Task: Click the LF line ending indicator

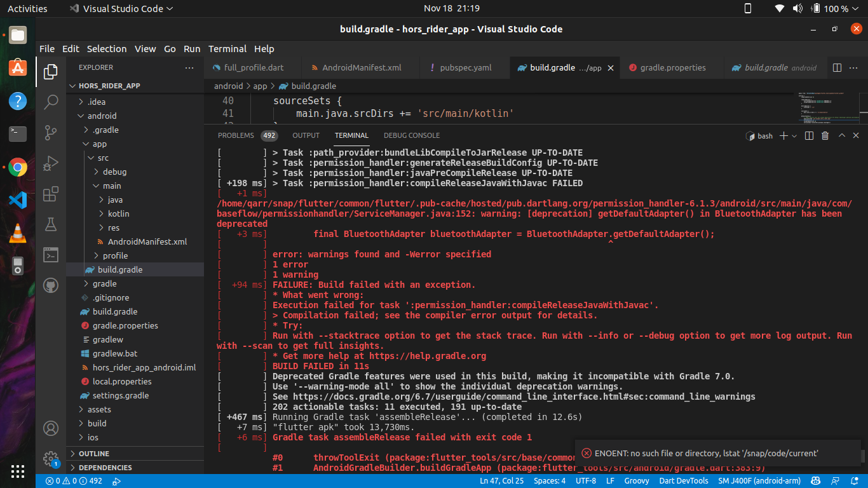Action: tap(610, 481)
